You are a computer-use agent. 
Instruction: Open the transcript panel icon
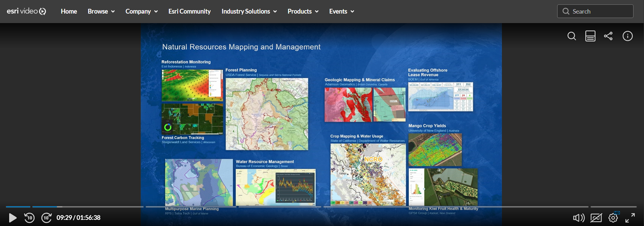point(590,36)
